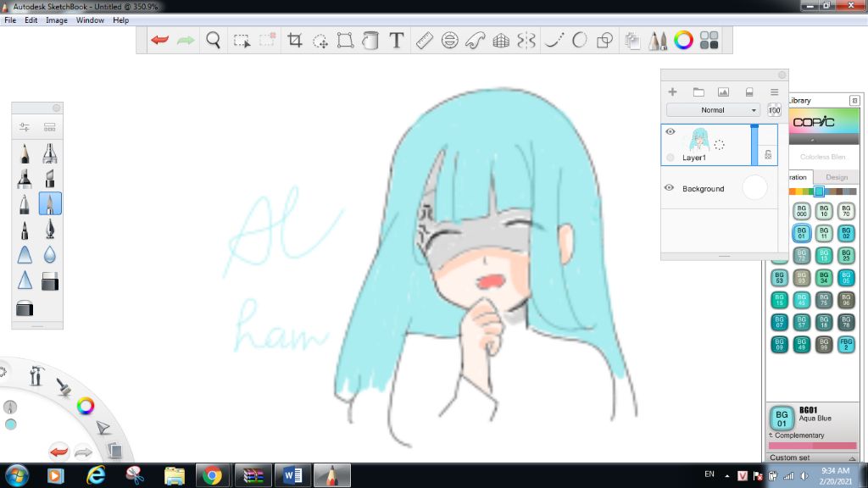Open the File menu
This screenshot has height=488, width=868.
(10, 20)
